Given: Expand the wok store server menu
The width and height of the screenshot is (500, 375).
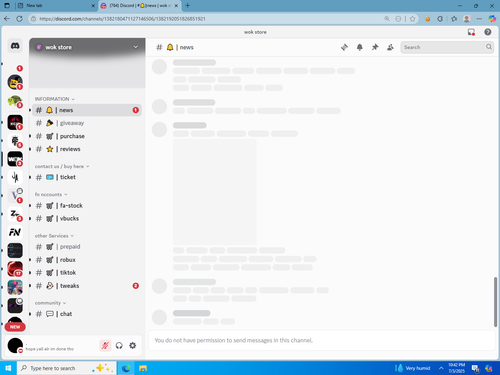Looking at the screenshot, I should [x=87, y=47].
